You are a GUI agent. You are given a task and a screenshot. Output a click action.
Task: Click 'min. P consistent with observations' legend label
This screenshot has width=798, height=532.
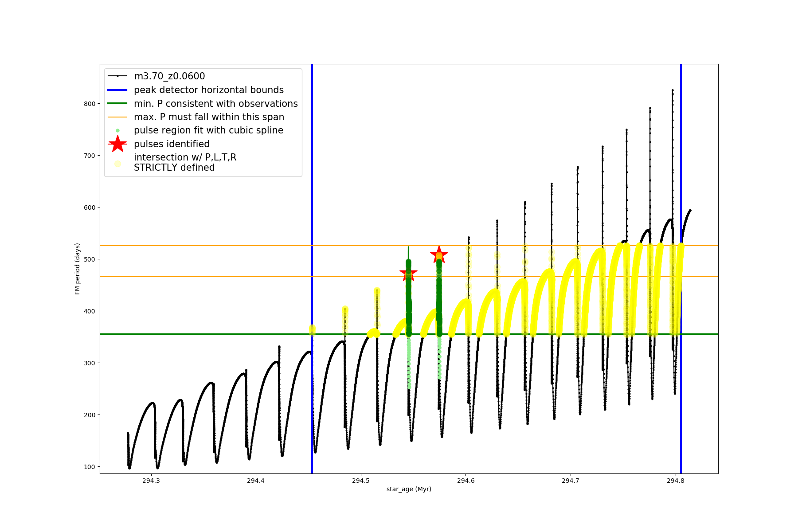[215, 104]
